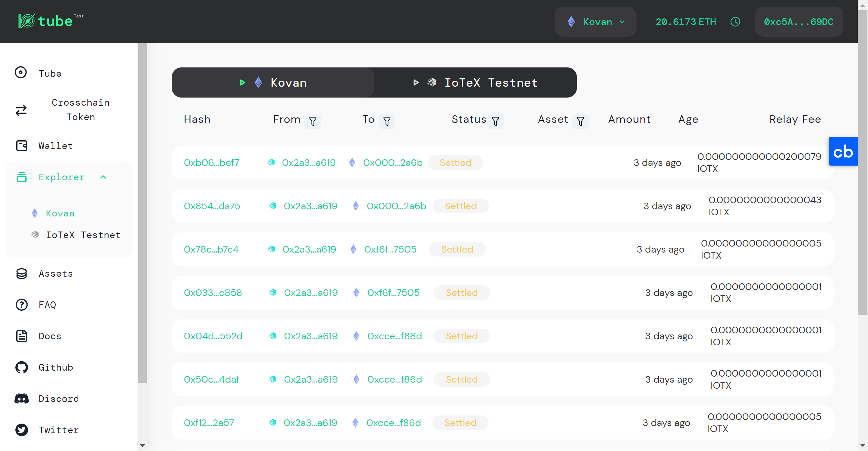Click the 20.6173 ETH balance
The width and height of the screenshot is (868, 451).
[685, 22]
